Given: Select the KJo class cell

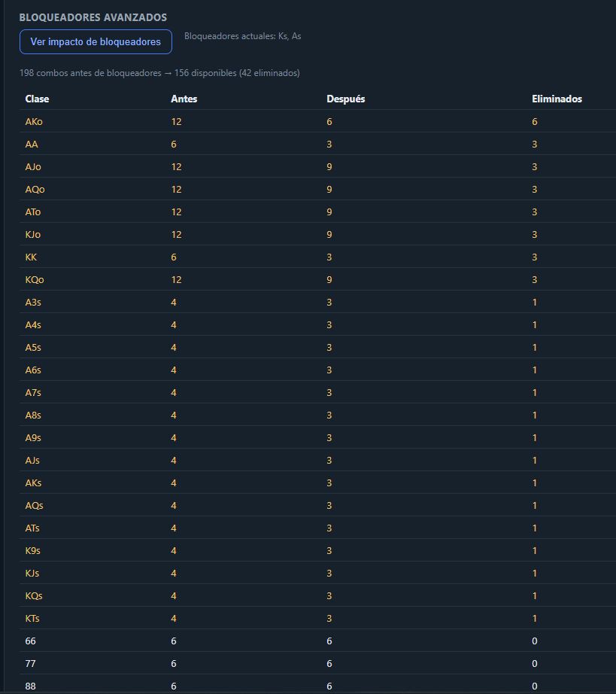Looking at the screenshot, I should 33,235.
